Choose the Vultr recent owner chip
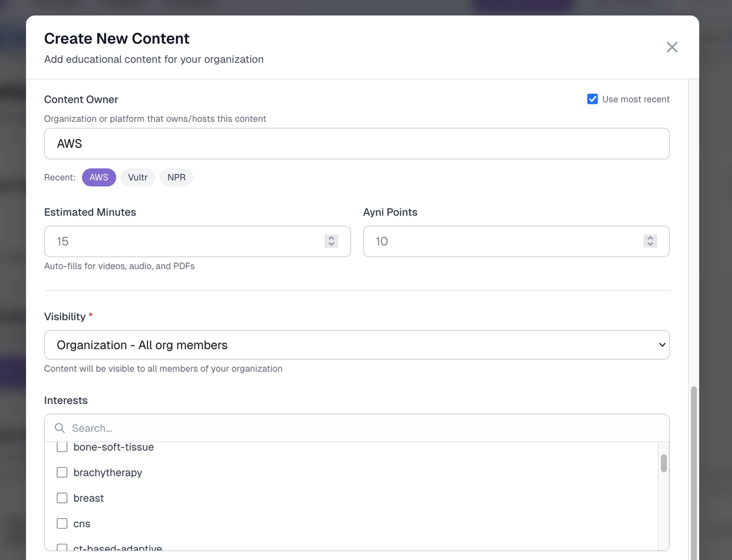 click(x=138, y=177)
